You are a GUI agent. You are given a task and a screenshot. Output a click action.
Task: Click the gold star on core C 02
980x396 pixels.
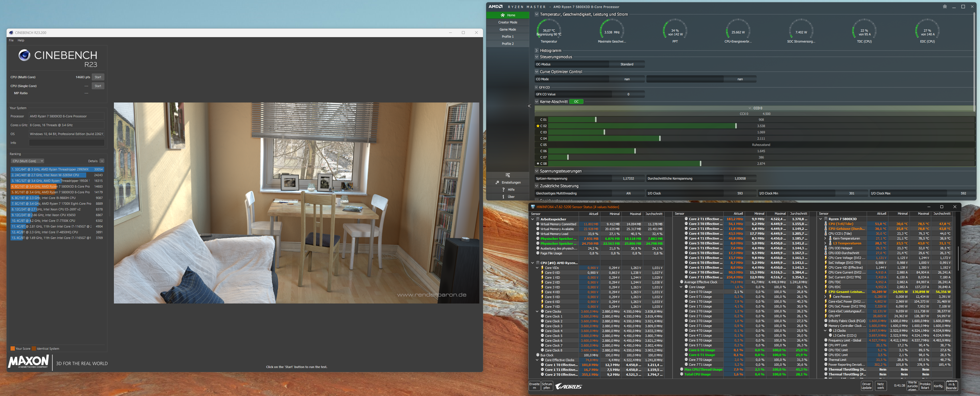pyautogui.click(x=538, y=126)
